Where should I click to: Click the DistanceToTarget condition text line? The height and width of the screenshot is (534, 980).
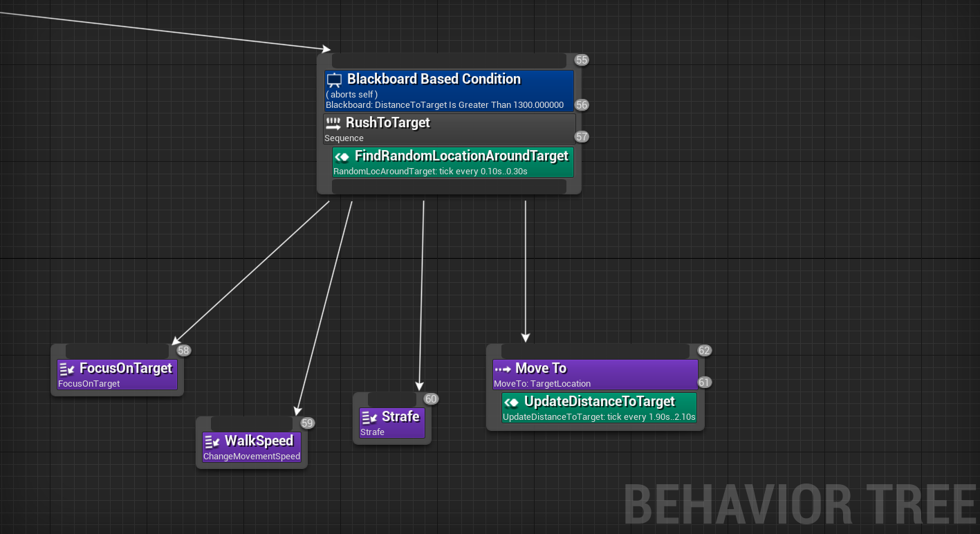446,105
